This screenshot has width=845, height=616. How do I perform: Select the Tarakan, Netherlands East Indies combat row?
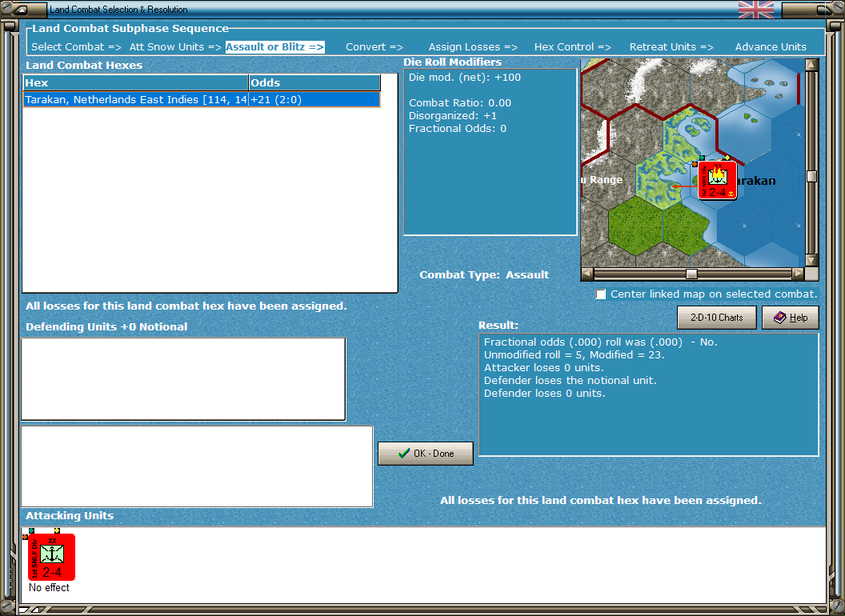[x=202, y=100]
